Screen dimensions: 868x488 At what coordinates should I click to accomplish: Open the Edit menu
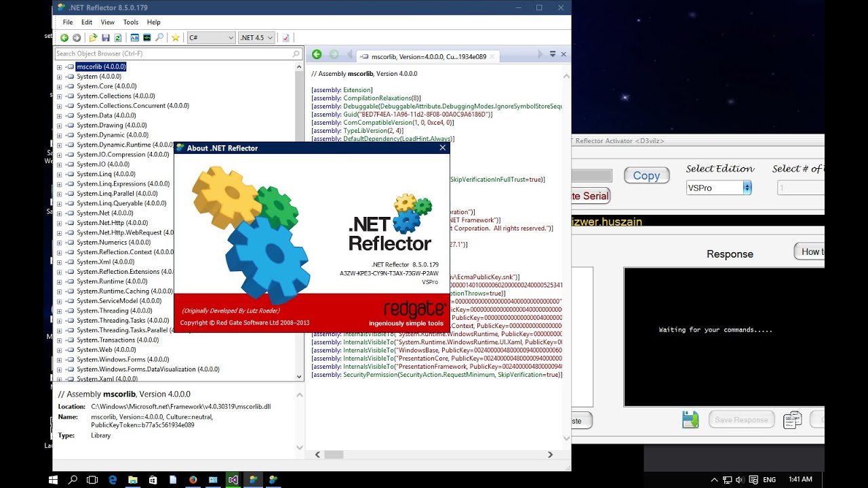point(87,22)
